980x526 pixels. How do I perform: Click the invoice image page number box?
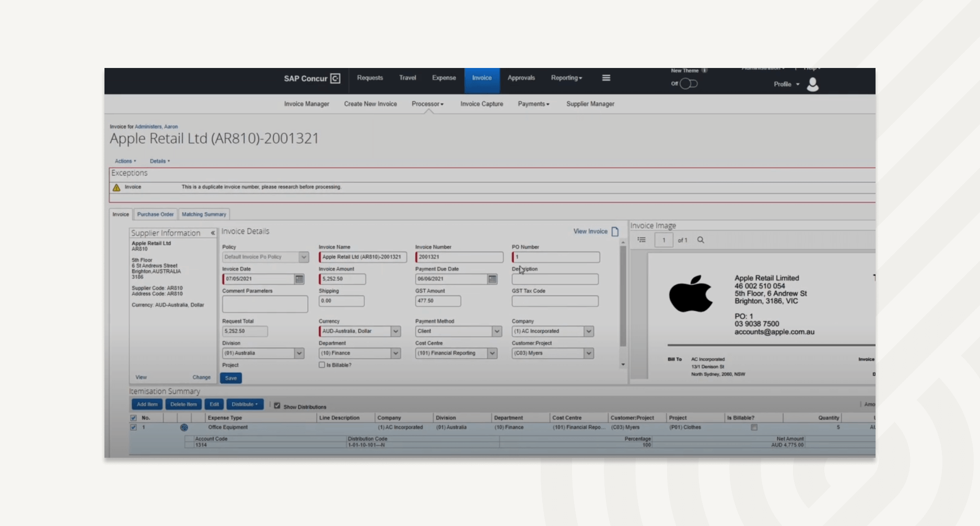point(663,240)
